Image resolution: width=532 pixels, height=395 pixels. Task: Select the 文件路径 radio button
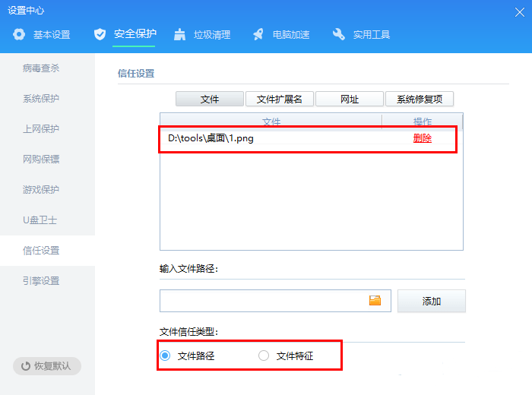[x=165, y=355]
